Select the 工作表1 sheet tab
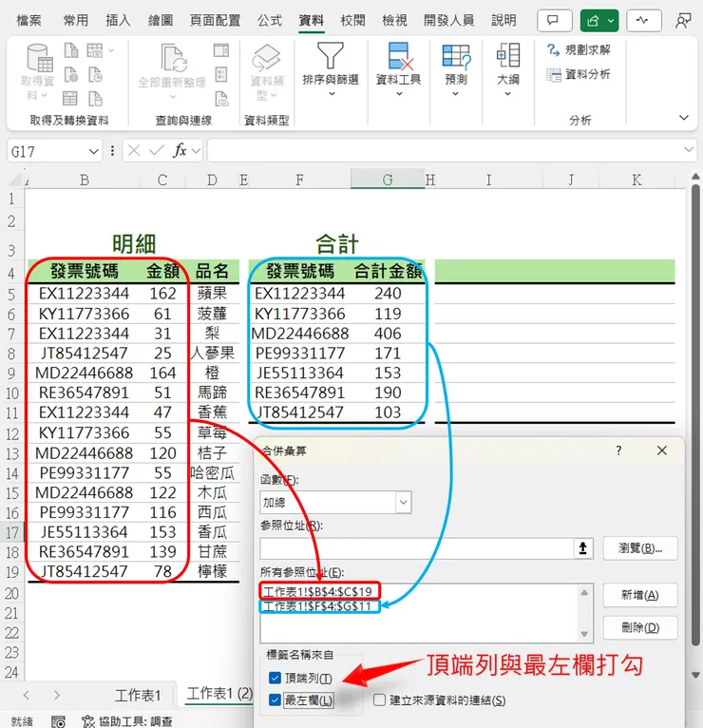Image resolution: width=703 pixels, height=728 pixels. pyautogui.click(x=138, y=695)
